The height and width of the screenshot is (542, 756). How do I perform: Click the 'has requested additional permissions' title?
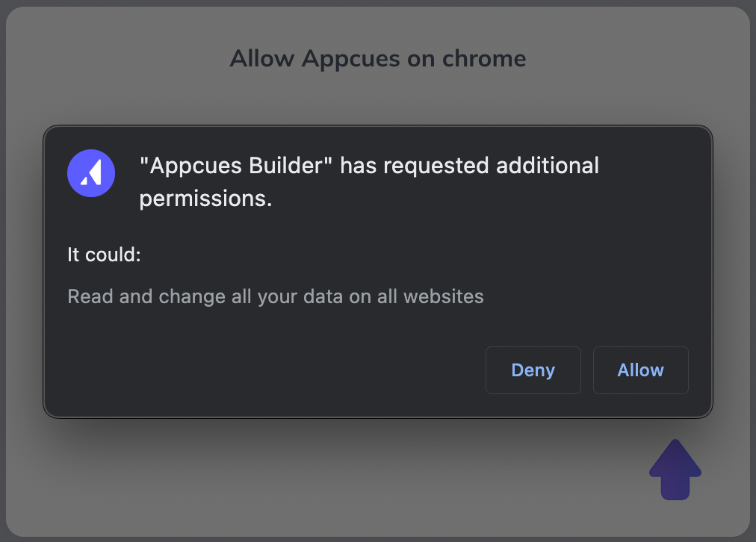pos(369,181)
